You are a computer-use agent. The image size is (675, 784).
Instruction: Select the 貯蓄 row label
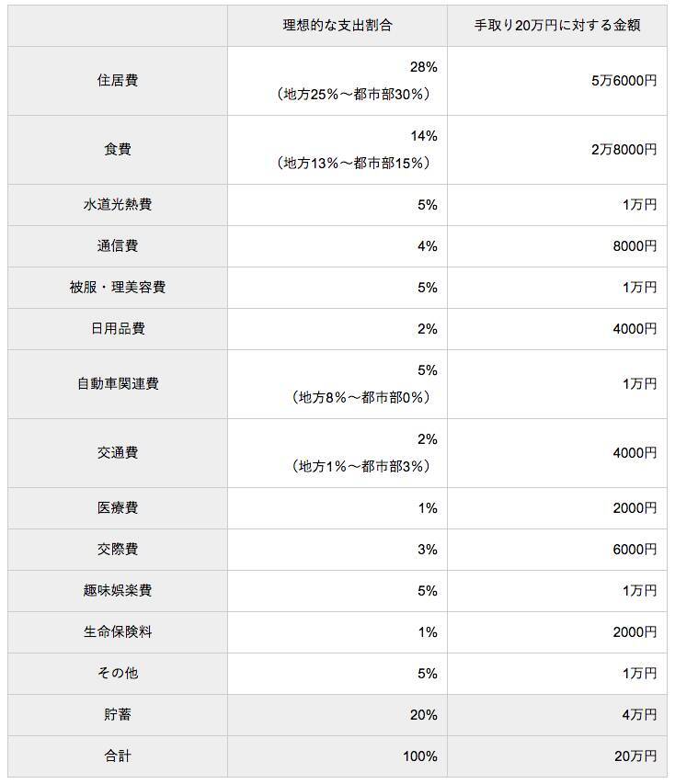click(x=118, y=715)
